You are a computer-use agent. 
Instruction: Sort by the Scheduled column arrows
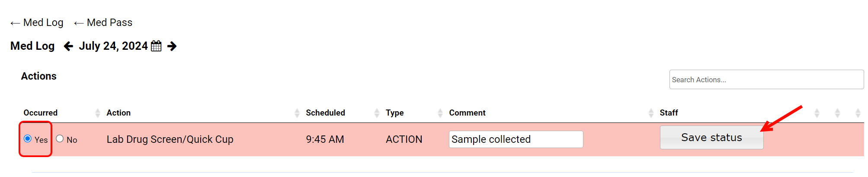pos(377,113)
